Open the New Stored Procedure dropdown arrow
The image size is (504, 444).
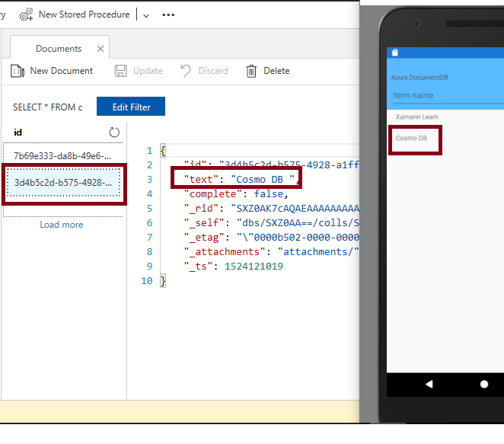coord(146,16)
